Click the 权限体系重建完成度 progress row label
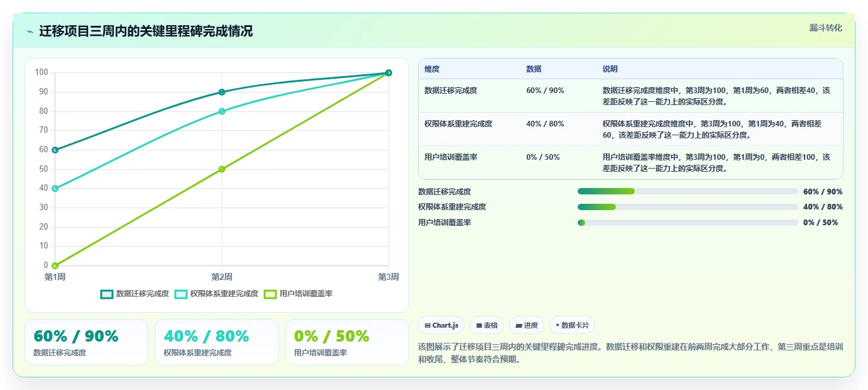This screenshot has height=390, width=868. 452,207
